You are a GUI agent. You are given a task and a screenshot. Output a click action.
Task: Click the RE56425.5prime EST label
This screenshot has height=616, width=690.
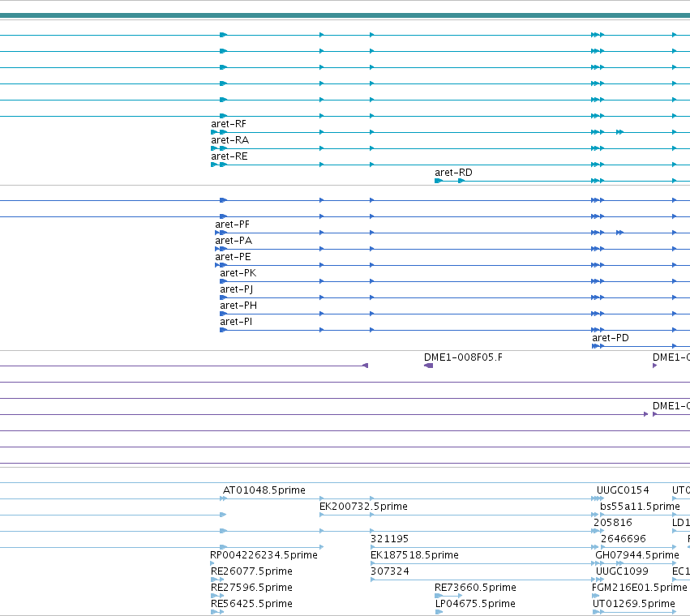(x=251, y=604)
